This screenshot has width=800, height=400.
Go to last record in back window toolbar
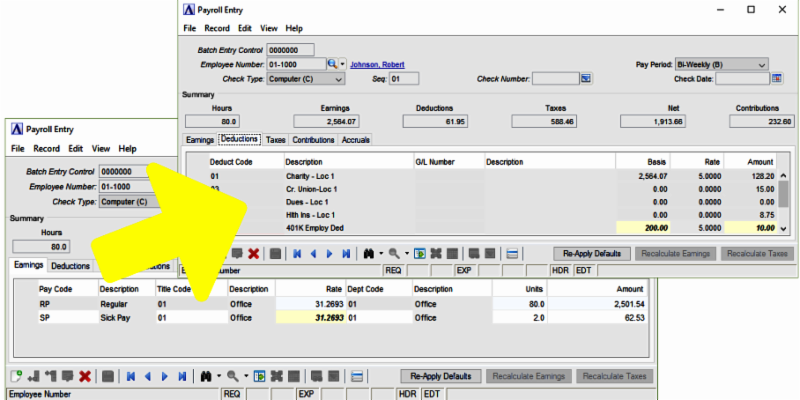(x=181, y=376)
